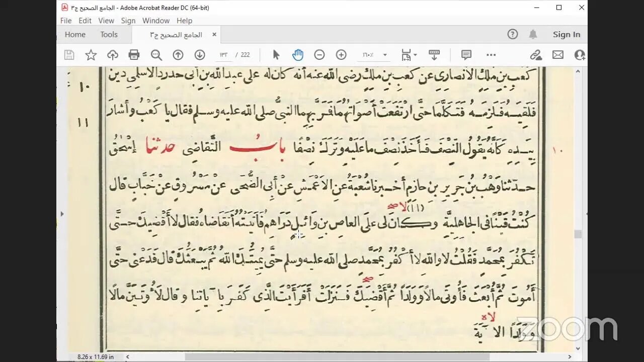Click the vertical scrollbar thumb

coord(578,234)
